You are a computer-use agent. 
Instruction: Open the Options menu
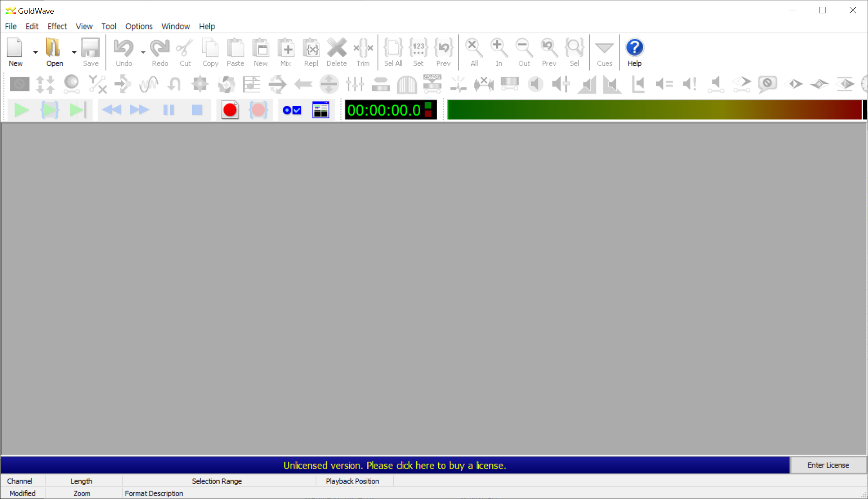[138, 26]
